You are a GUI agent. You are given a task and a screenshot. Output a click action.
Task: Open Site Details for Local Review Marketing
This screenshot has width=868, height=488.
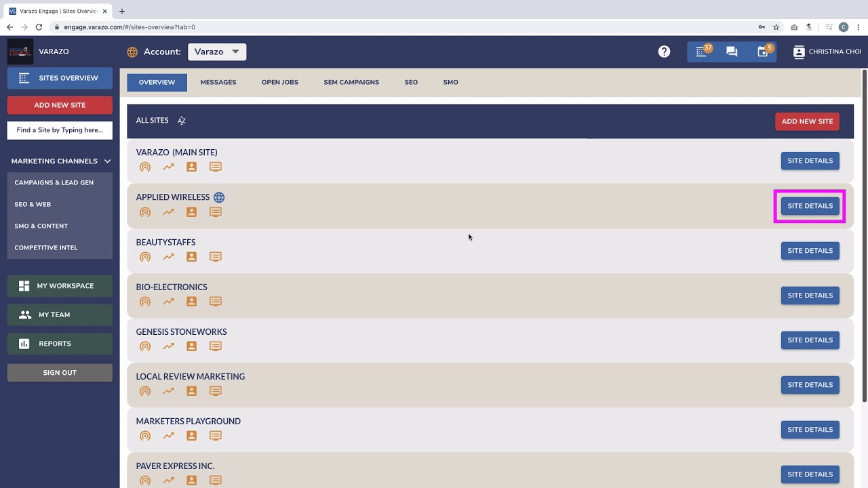810,384
